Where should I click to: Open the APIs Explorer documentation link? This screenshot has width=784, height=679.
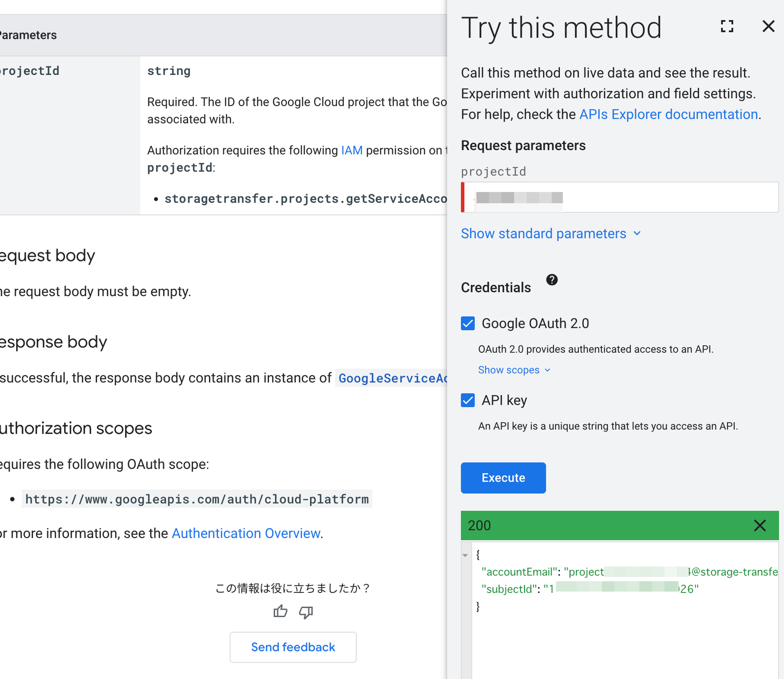point(668,114)
